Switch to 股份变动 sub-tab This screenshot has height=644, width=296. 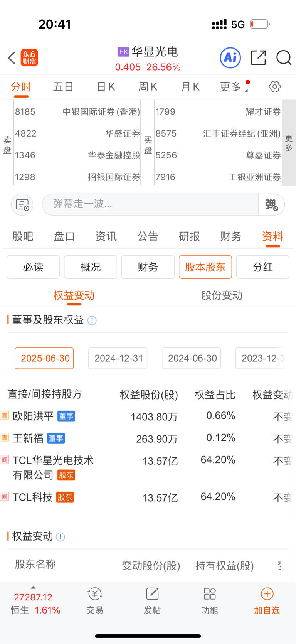click(222, 296)
